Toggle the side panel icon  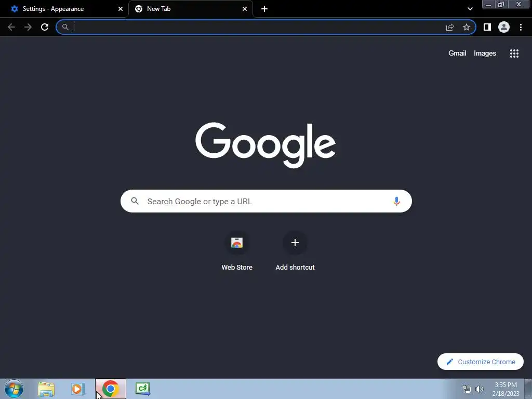[487, 27]
